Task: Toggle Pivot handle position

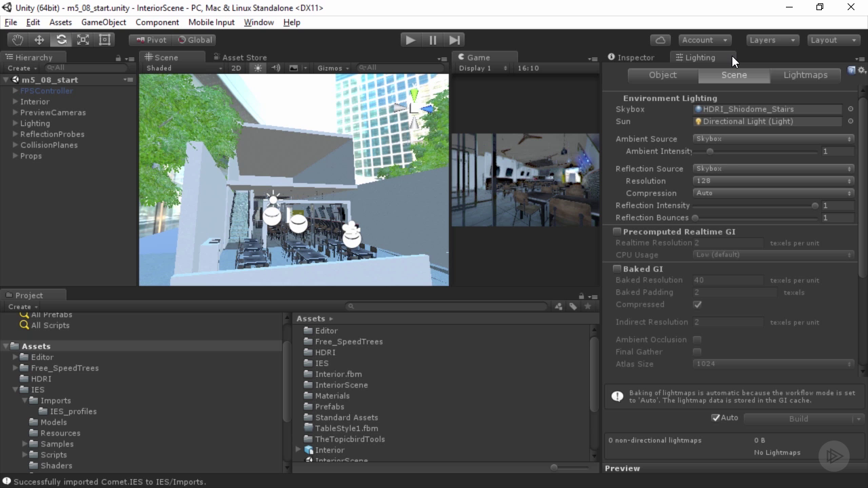Action: tap(151, 40)
